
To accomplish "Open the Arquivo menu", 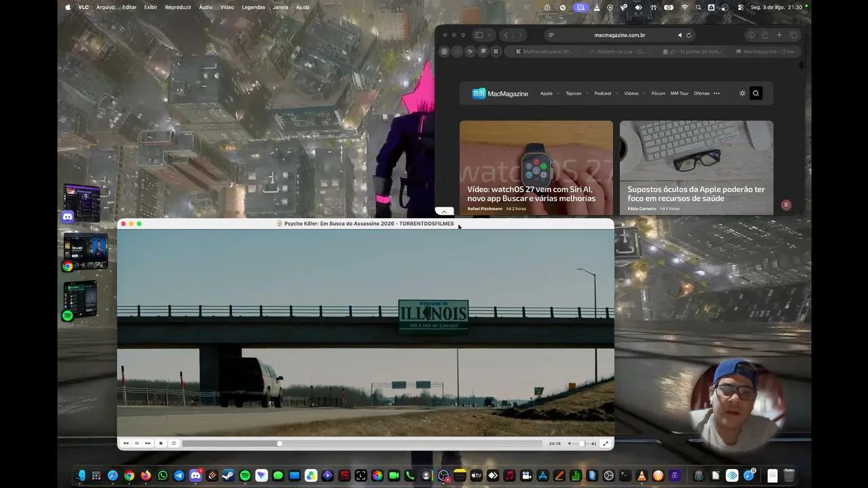I will click(x=105, y=7).
